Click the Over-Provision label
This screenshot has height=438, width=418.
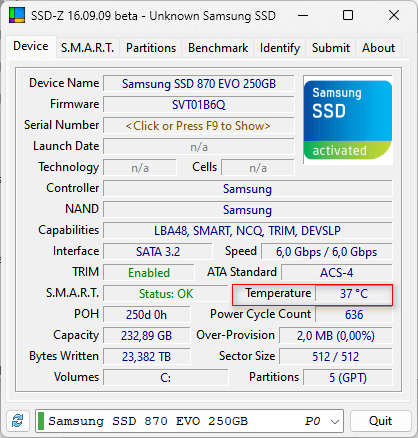click(235, 335)
